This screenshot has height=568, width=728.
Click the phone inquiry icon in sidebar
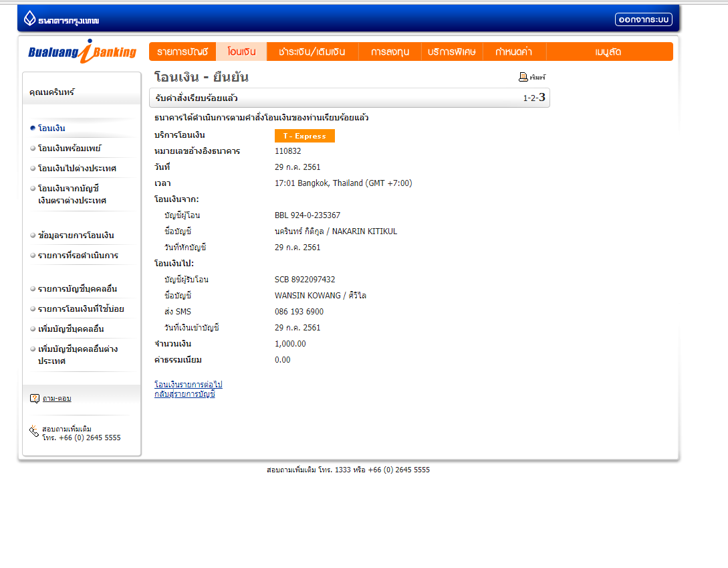pyautogui.click(x=34, y=431)
